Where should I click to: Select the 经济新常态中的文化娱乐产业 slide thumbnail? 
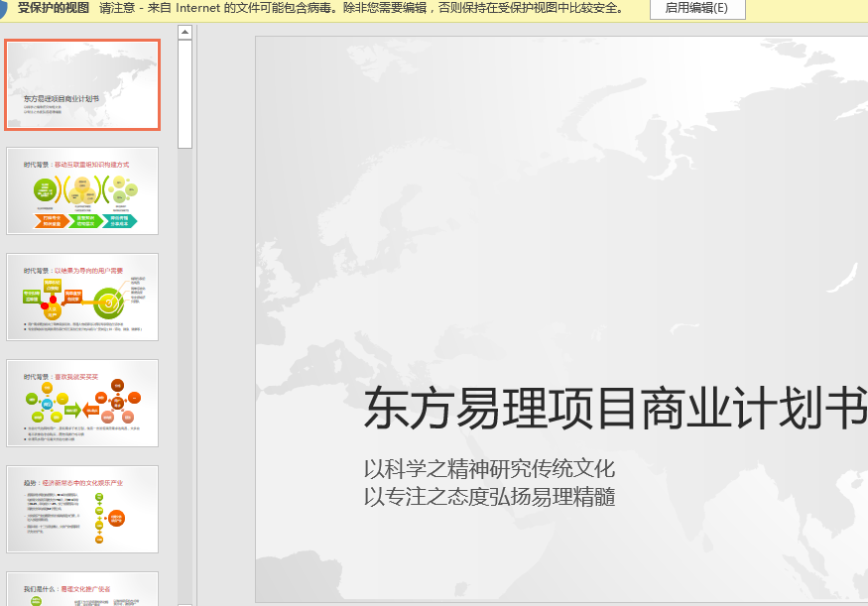[x=82, y=509]
